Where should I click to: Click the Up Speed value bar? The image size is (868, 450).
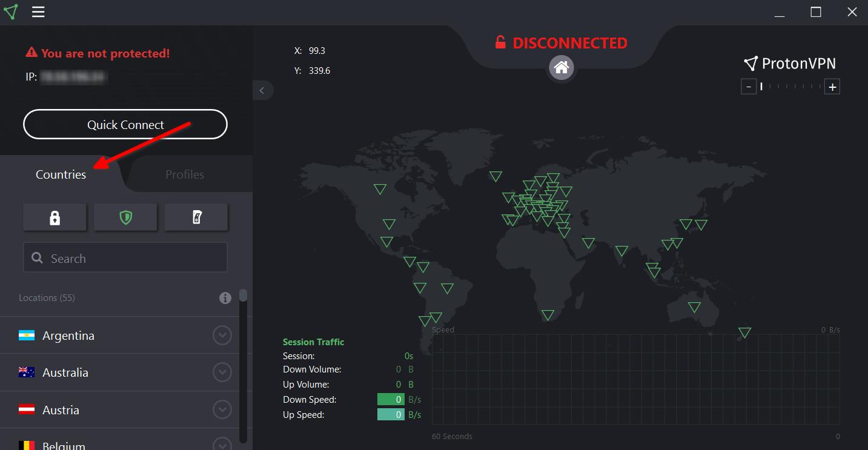point(391,414)
